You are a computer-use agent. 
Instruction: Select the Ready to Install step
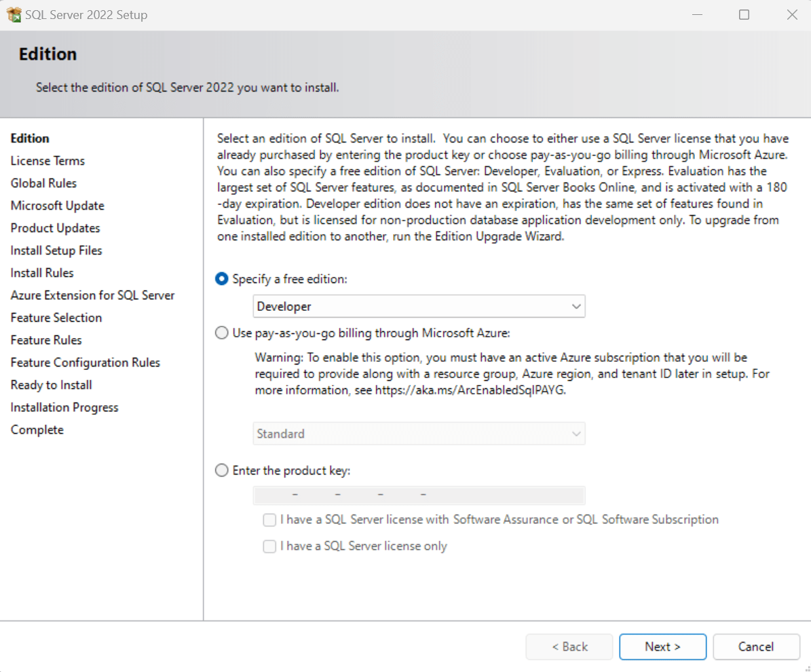51,385
